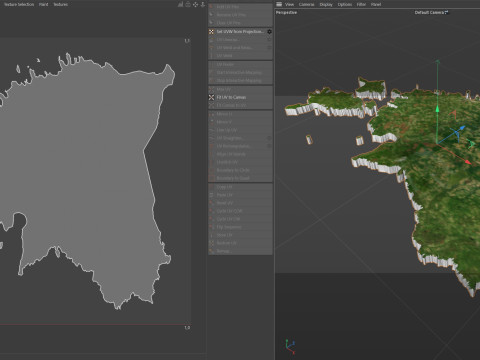This screenshot has width=480, height=360.
Task: Open the Display menu in viewport
Action: (x=326, y=4)
